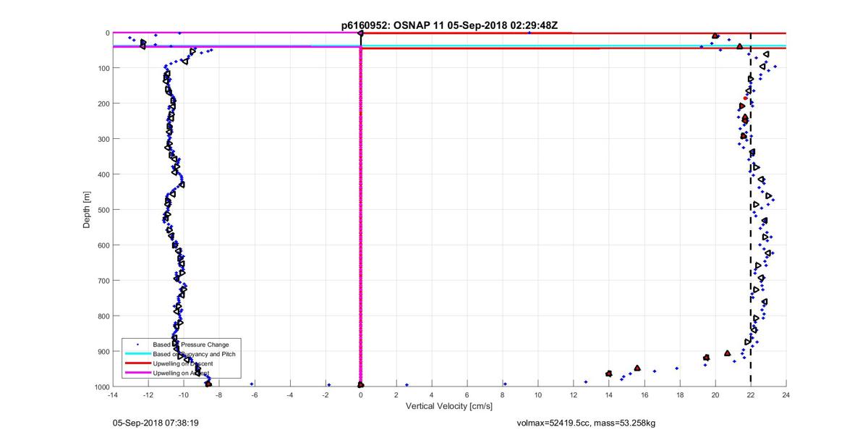Screen dimensions: 868x435
Task: Click the red line sample in the legend
Action: tap(137, 363)
